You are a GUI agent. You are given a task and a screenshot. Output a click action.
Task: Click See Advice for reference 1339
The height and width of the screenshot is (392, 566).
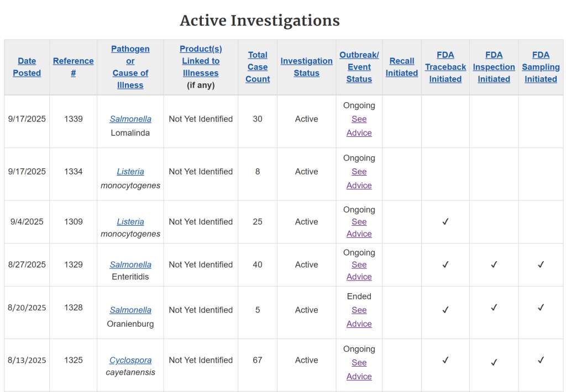click(359, 126)
